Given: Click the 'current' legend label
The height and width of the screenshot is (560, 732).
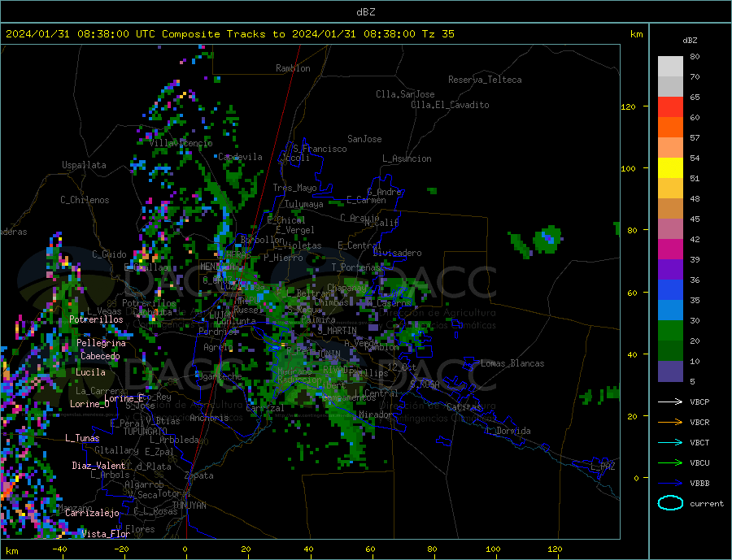Looking at the screenshot, I should (707, 504).
